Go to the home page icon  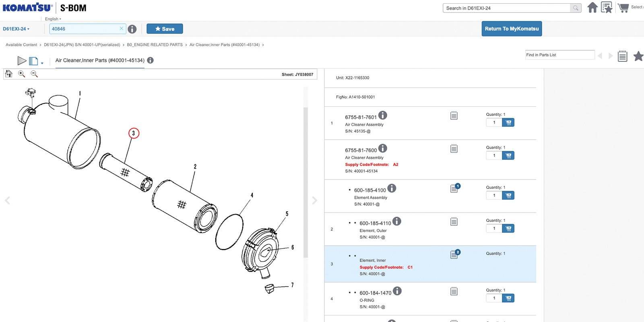click(x=592, y=8)
